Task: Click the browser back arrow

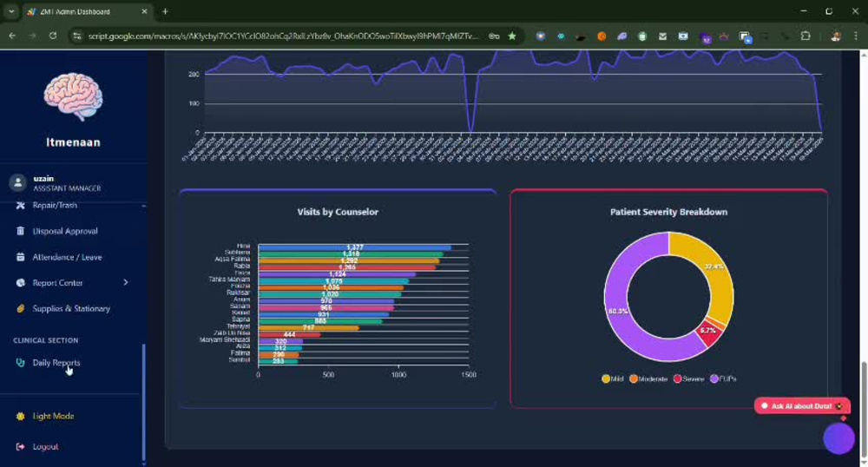Action: (x=12, y=36)
